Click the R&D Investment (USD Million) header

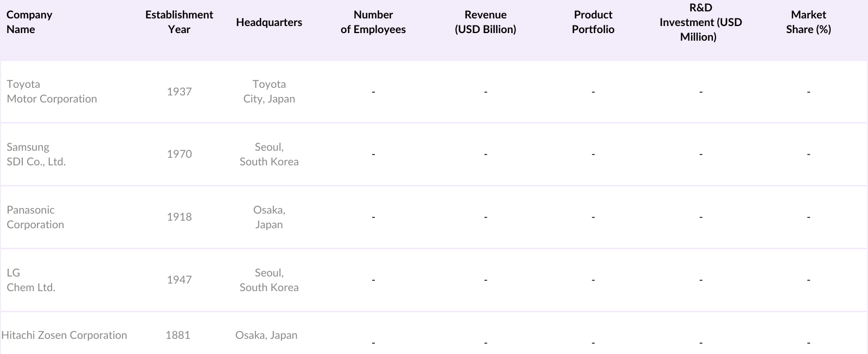coord(700,22)
